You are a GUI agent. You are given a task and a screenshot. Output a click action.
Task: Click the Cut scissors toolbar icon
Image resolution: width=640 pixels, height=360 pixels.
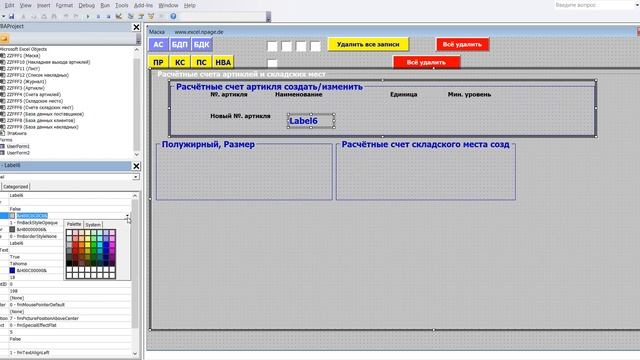[x=23, y=16]
